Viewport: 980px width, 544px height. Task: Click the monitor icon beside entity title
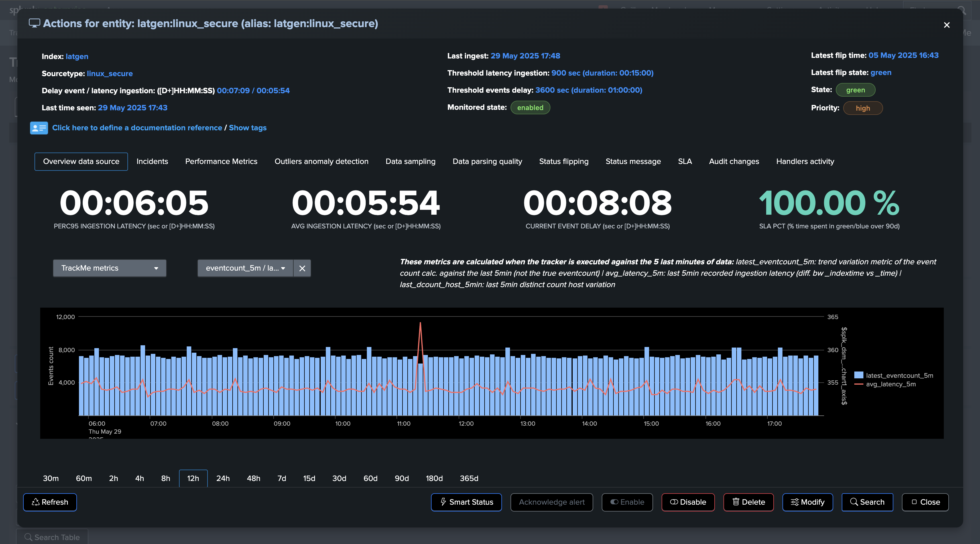click(x=34, y=23)
